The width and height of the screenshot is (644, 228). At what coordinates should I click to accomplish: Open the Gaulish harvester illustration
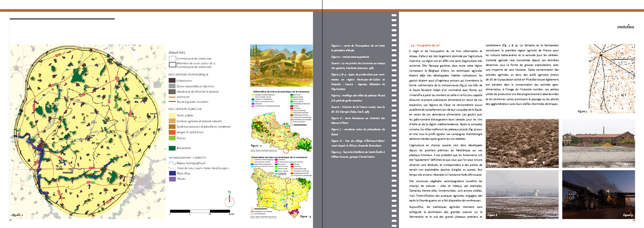point(281,65)
